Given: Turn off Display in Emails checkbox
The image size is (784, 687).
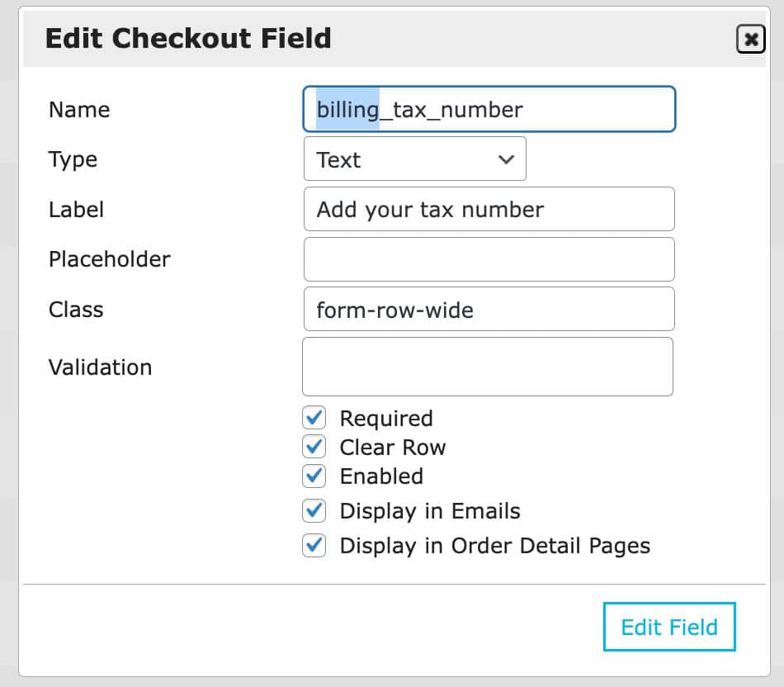Looking at the screenshot, I should point(314,511).
